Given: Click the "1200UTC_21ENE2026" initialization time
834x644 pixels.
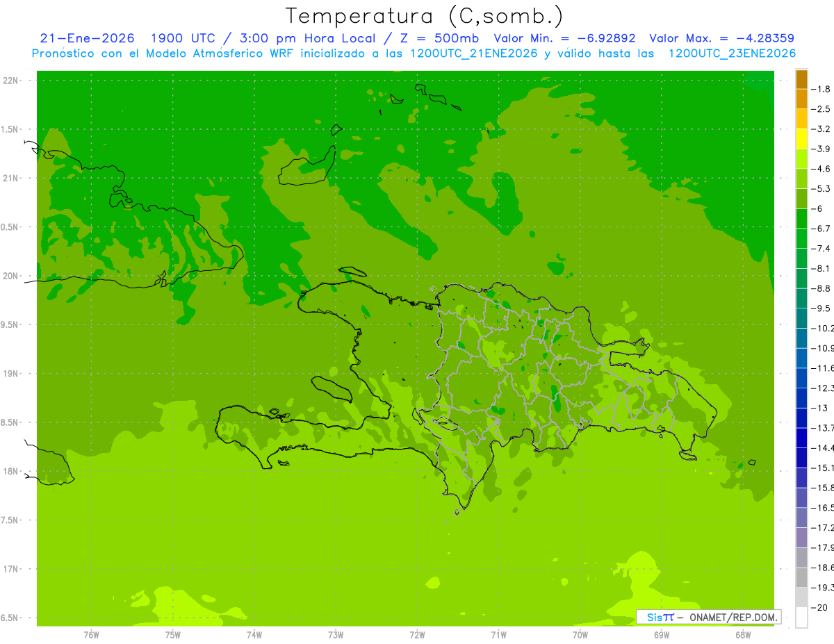Looking at the screenshot, I should (x=473, y=53).
